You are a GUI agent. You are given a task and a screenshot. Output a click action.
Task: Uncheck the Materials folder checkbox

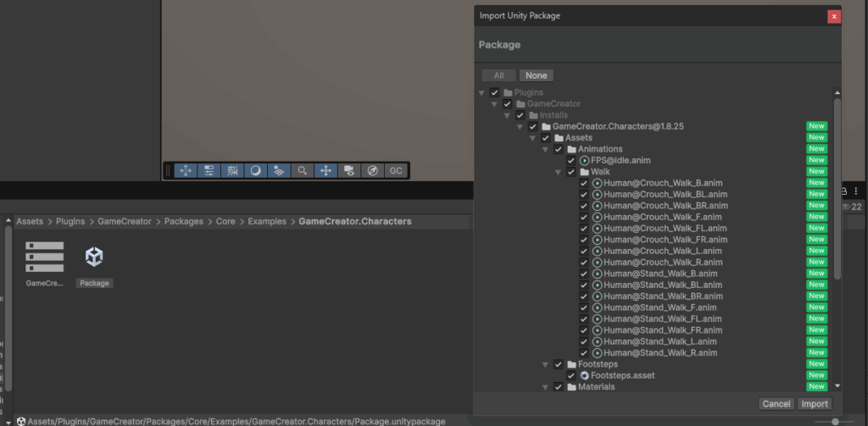[x=558, y=387]
